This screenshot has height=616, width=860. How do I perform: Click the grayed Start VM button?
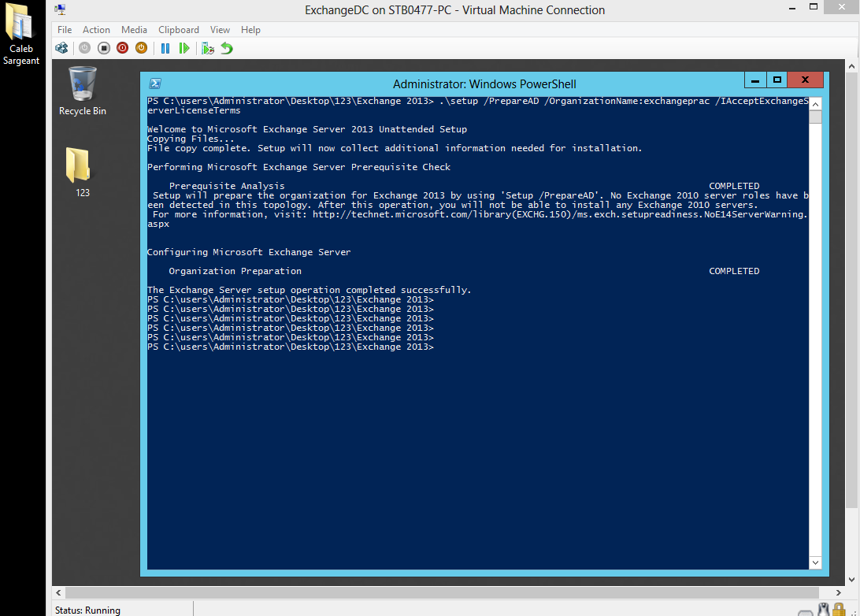(84, 48)
